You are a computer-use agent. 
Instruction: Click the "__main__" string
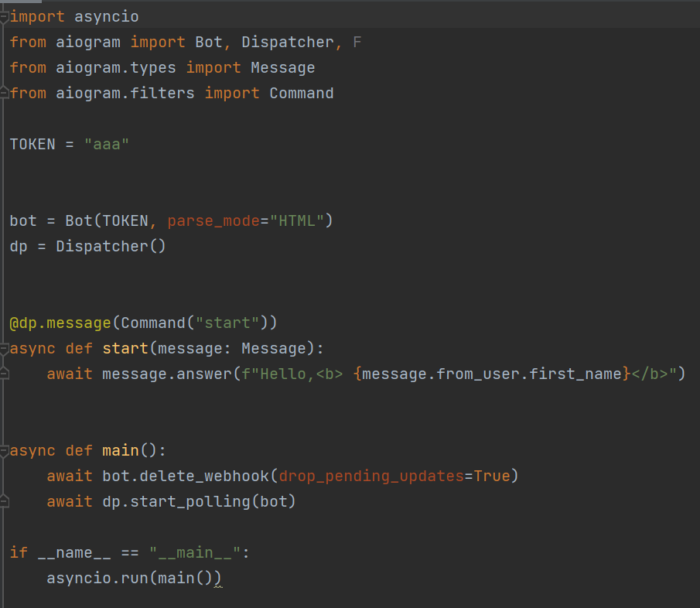pyautogui.click(x=195, y=553)
